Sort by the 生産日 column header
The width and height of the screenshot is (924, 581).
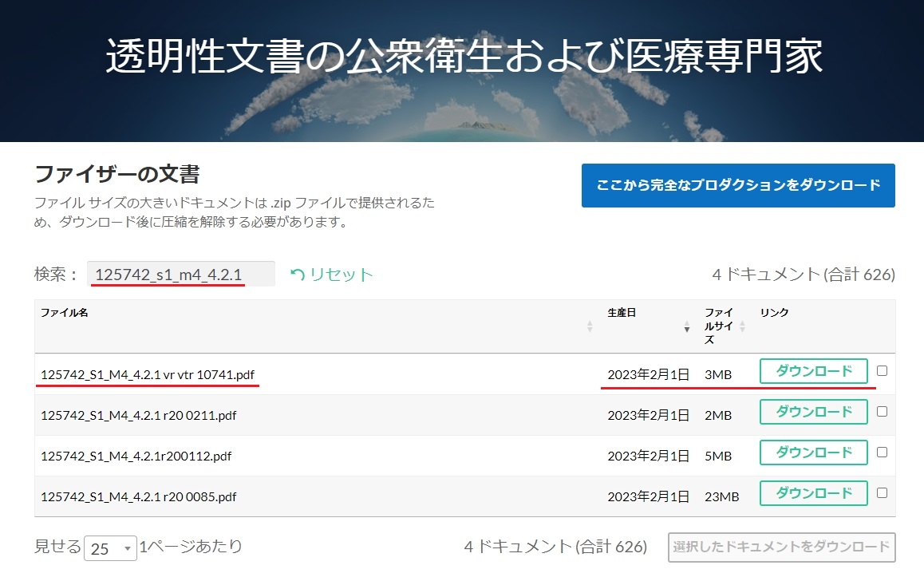click(622, 312)
